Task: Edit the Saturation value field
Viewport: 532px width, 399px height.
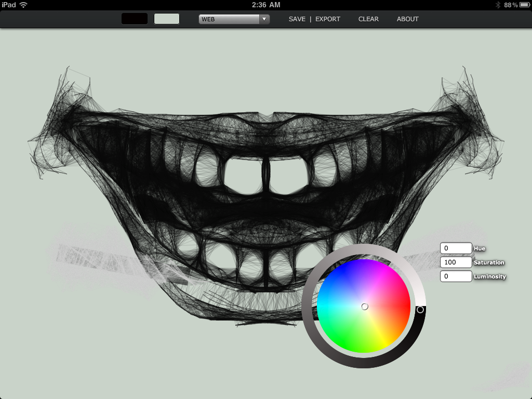Action: 456,262
